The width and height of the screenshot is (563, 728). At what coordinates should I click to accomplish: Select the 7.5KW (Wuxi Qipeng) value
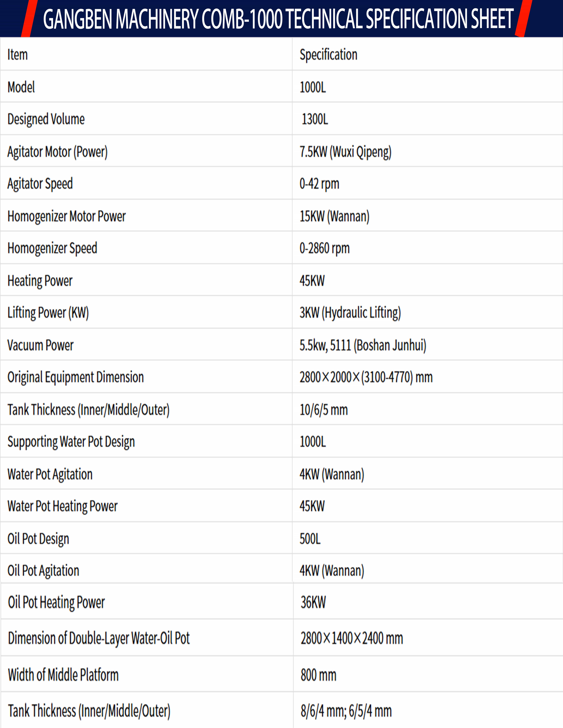(345, 152)
